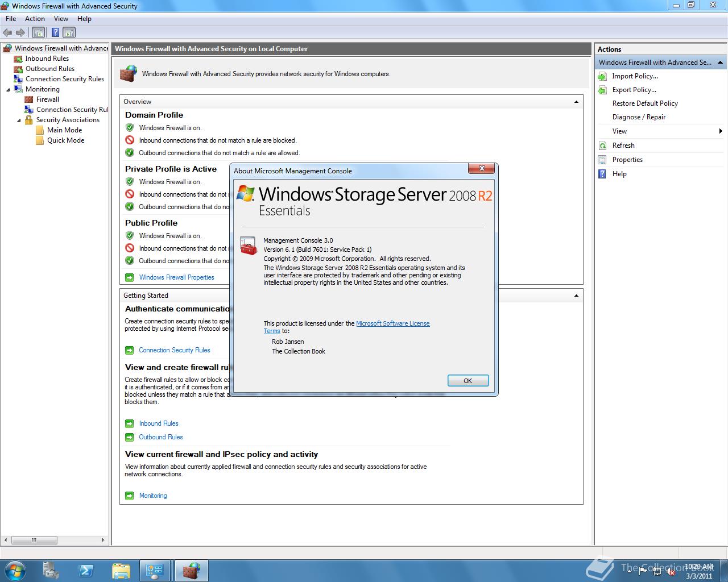Select Security Associations tree node
The height and width of the screenshot is (582, 728).
tap(68, 120)
